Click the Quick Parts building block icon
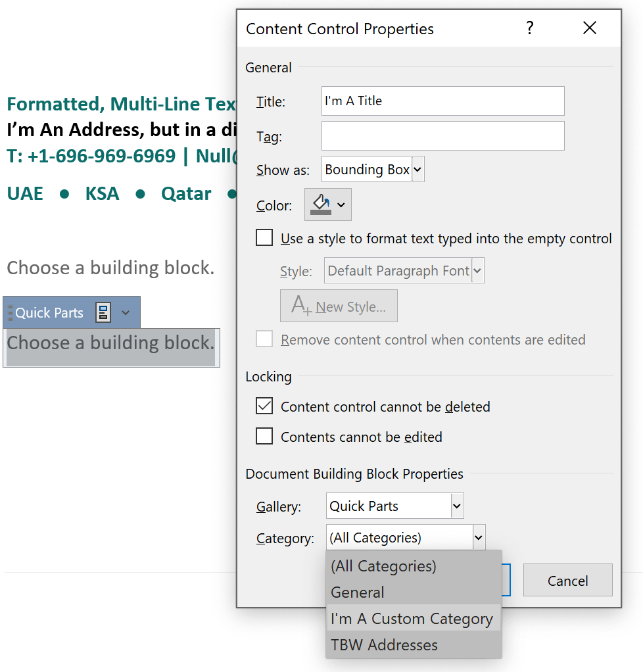 tap(103, 312)
